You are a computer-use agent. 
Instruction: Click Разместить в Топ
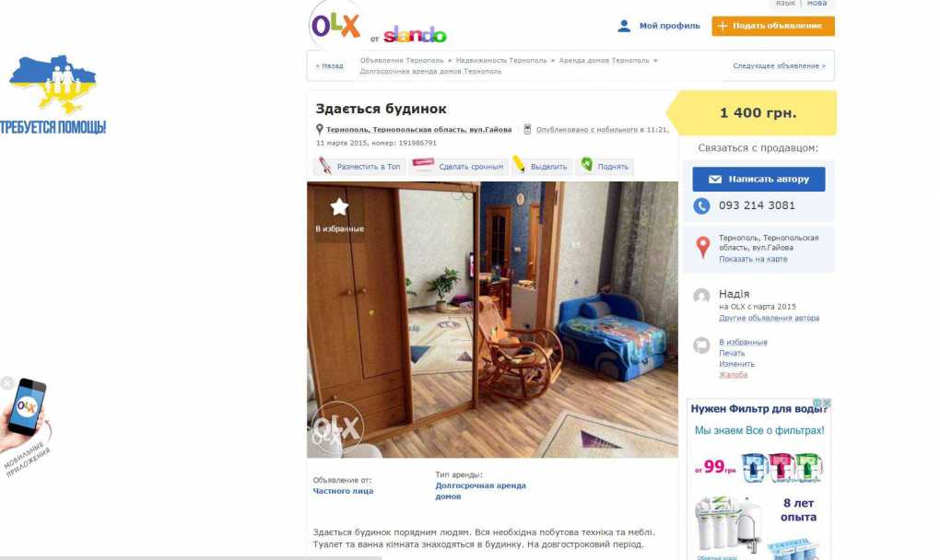pyautogui.click(x=359, y=167)
